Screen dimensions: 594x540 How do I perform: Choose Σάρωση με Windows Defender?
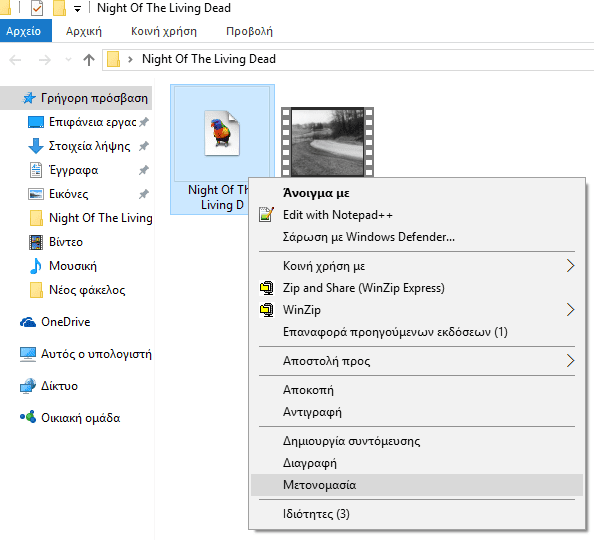[369, 237]
